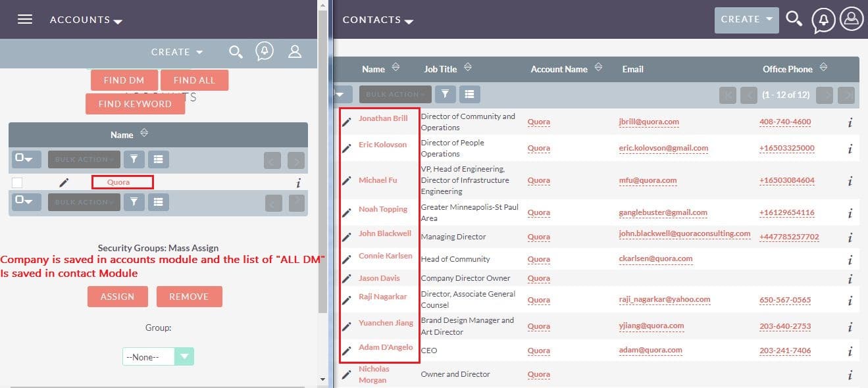The image size is (868, 388).
Task: Go to last page of contacts
Action: tap(846, 95)
